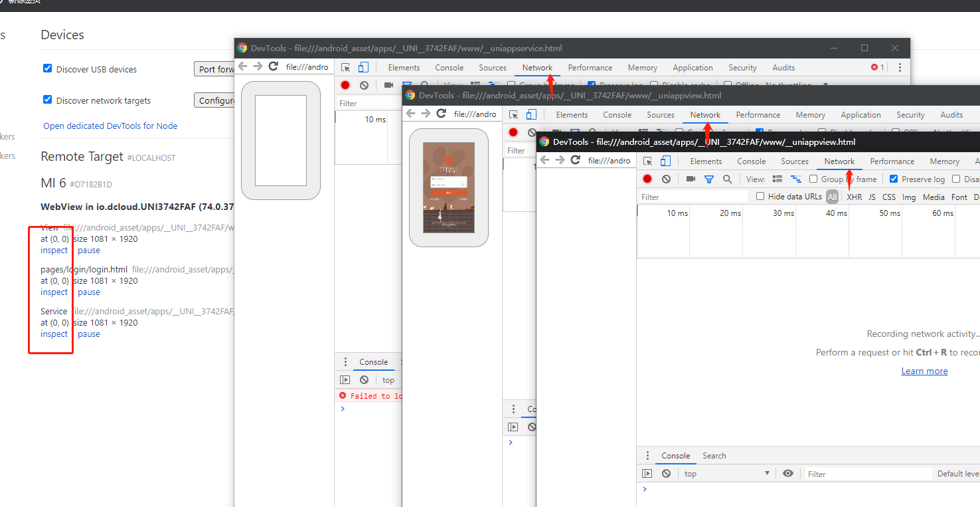Image resolution: width=980 pixels, height=507 pixels.
Task: Switch to Sources tab in the front DevTools window
Action: tap(795, 161)
